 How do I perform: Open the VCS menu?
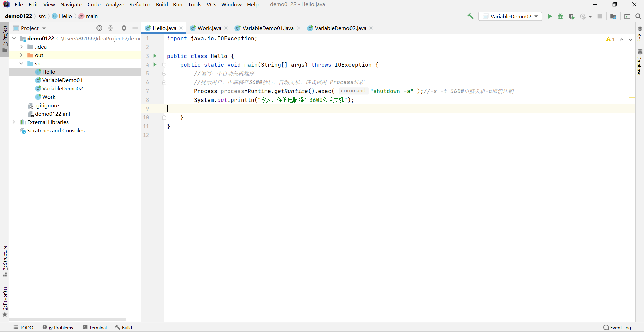pos(211,4)
